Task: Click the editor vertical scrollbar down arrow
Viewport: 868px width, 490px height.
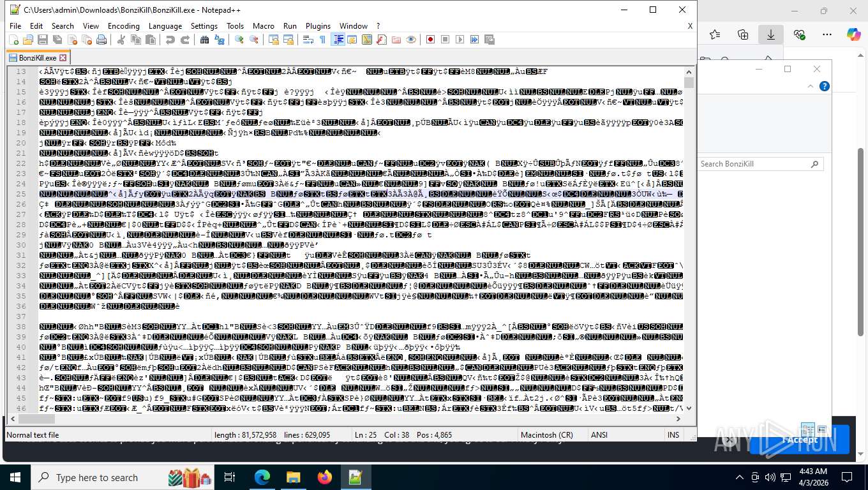Action: 689,409
